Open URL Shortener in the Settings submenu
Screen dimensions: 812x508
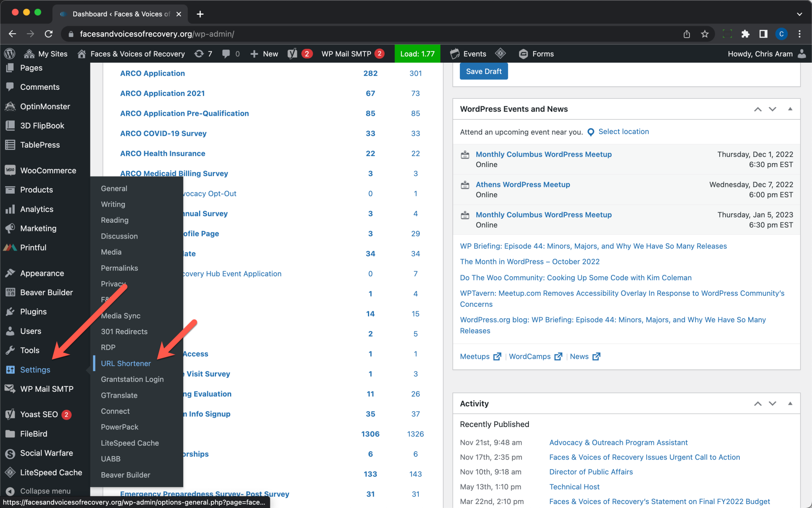click(126, 363)
